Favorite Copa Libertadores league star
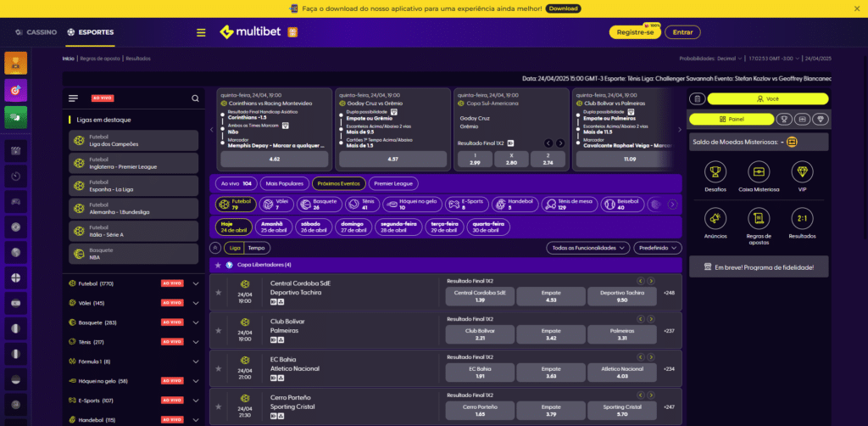The image size is (868, 426). pos(218,265)
